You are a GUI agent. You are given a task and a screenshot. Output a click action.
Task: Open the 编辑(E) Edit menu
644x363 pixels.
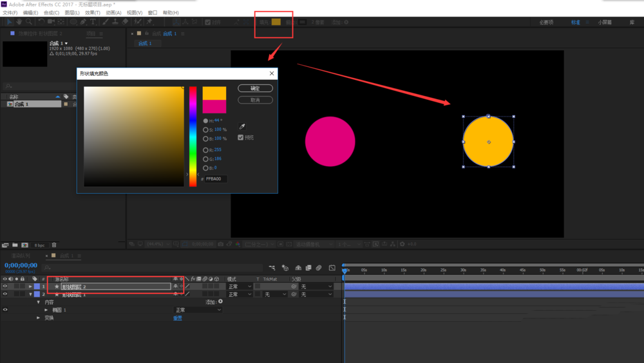pyautogui.click(x=30, y=13)
